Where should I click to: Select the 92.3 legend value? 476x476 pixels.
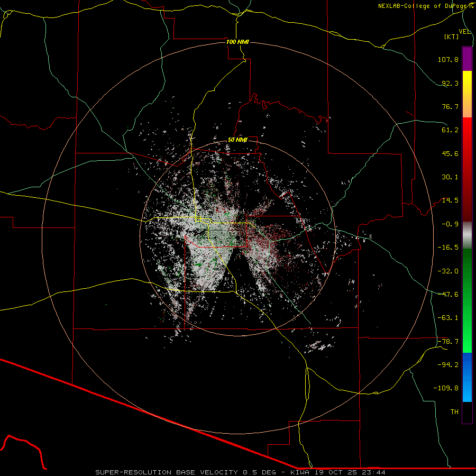[x=450, y=83]
